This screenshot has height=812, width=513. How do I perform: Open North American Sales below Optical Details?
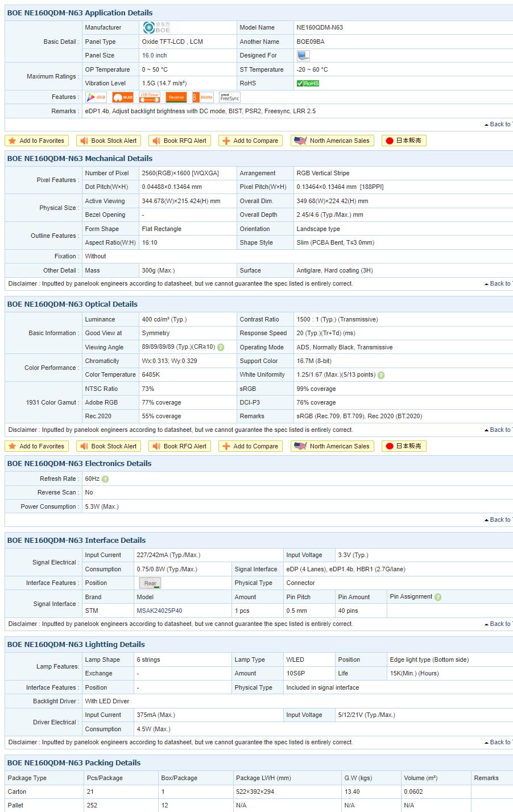[x=332, y=446]
